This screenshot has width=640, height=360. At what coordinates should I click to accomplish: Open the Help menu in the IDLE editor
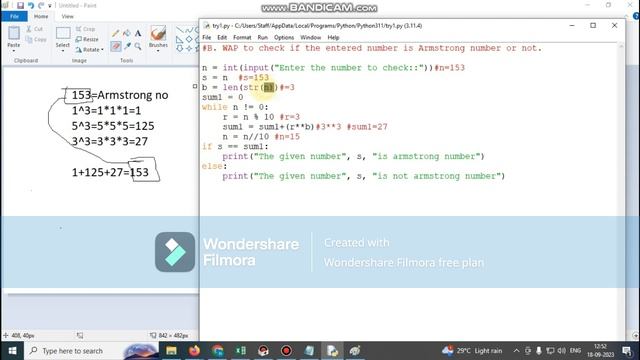click(333, 37)
